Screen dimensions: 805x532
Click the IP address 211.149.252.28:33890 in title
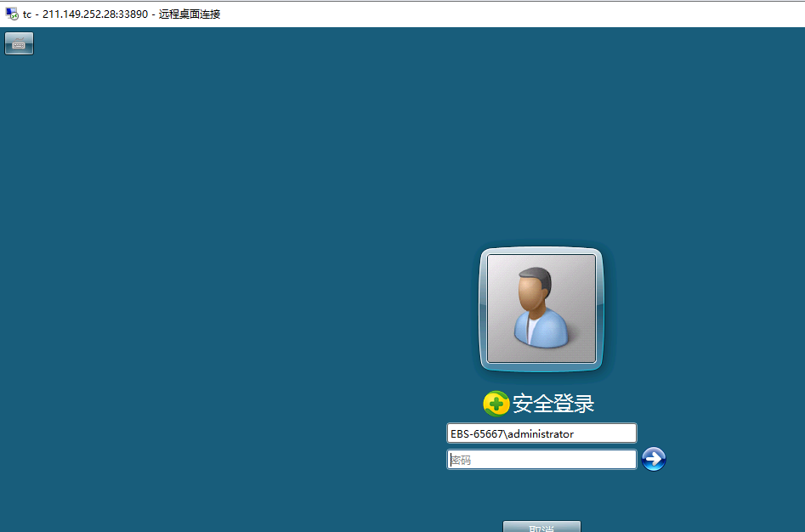tap(94, 14)
